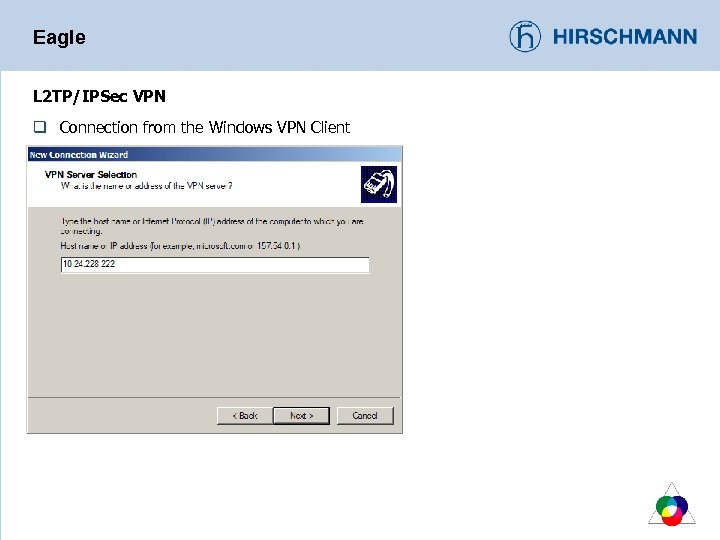Click the Hirschmann circular h logo icon
Viewport: 720px width, 540px height.
click(x=525, y=36)
